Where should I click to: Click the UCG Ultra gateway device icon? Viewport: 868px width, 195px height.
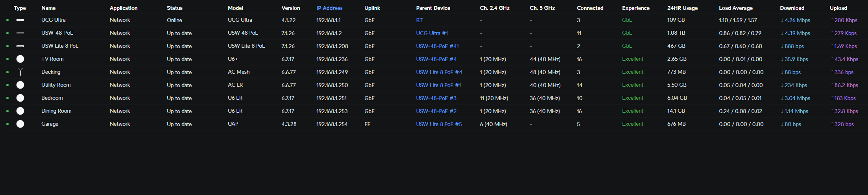click(20, 20)
